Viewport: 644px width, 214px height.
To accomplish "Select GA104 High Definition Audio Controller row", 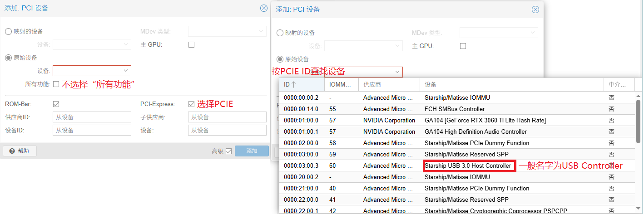I will (457, 131).
